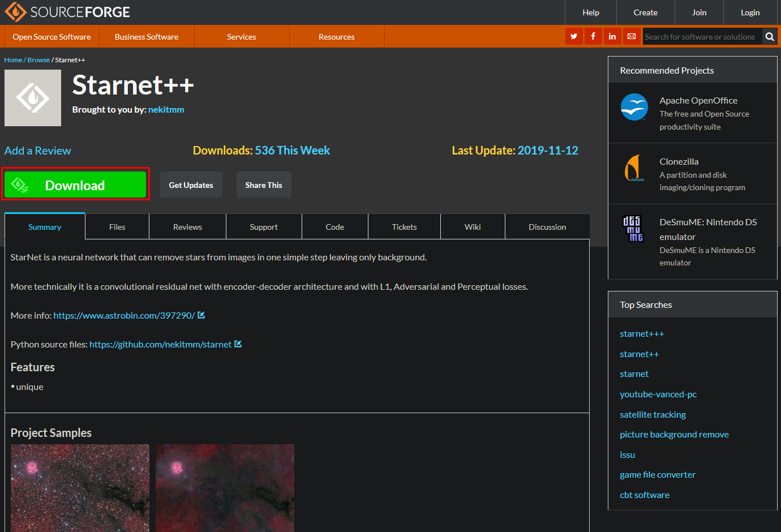The height and width of the screenshot is (532, 781).
Task: Click the SourceForge logo
Action: pyautogui.click(x=67, y=12)
